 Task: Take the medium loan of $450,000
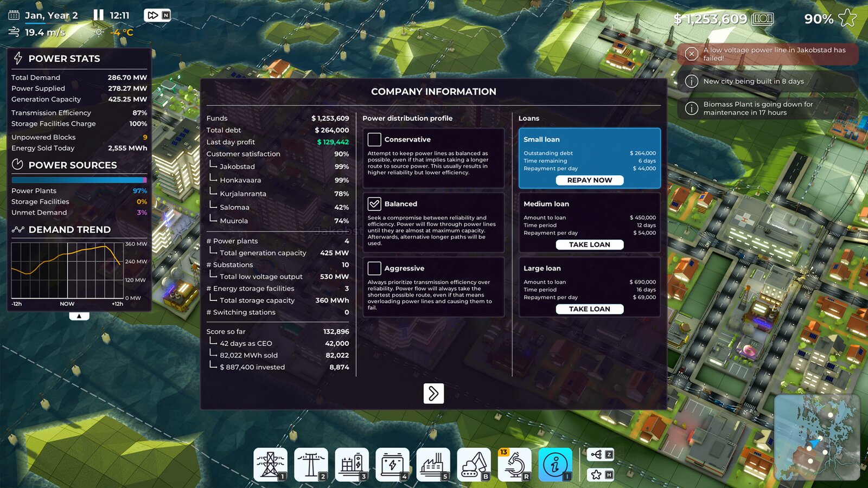coord(589,245)
